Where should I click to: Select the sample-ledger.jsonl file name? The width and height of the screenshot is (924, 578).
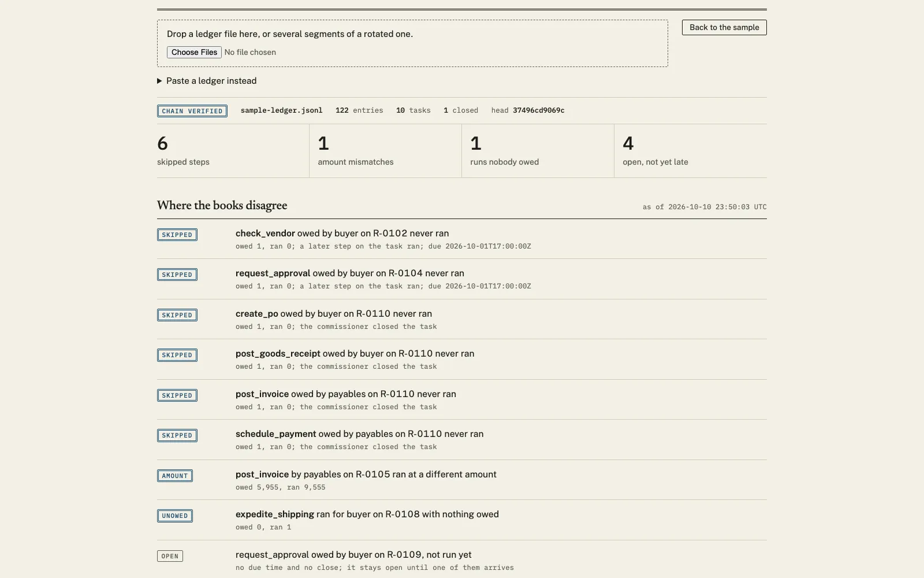[281, 110]
